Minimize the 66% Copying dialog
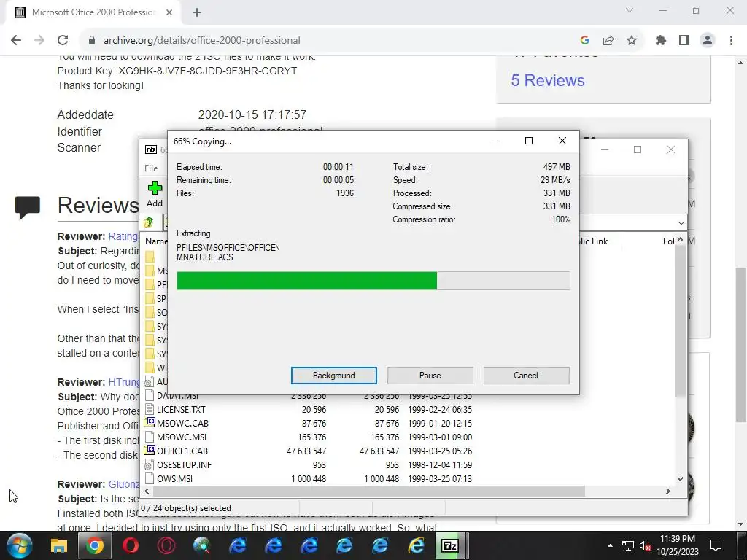This screenshot has width=747, height=560. [496, 141]
